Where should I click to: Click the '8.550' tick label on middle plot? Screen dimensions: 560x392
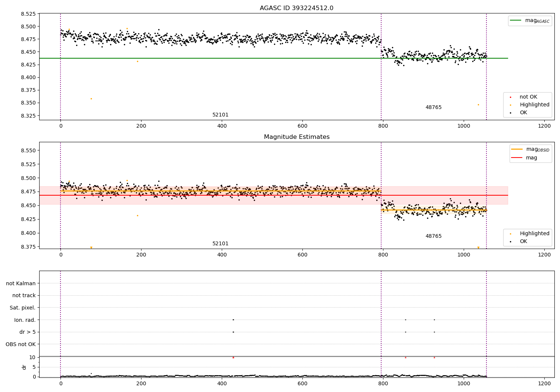28,151
